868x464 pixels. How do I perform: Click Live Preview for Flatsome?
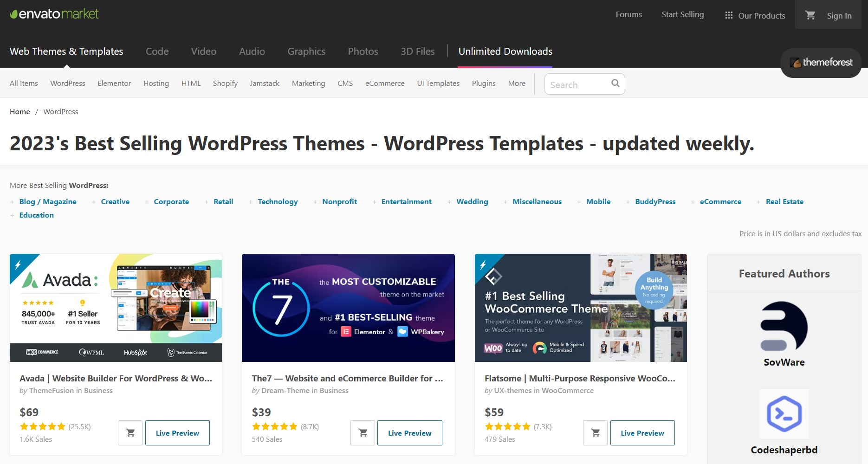[x=642, y=433]
